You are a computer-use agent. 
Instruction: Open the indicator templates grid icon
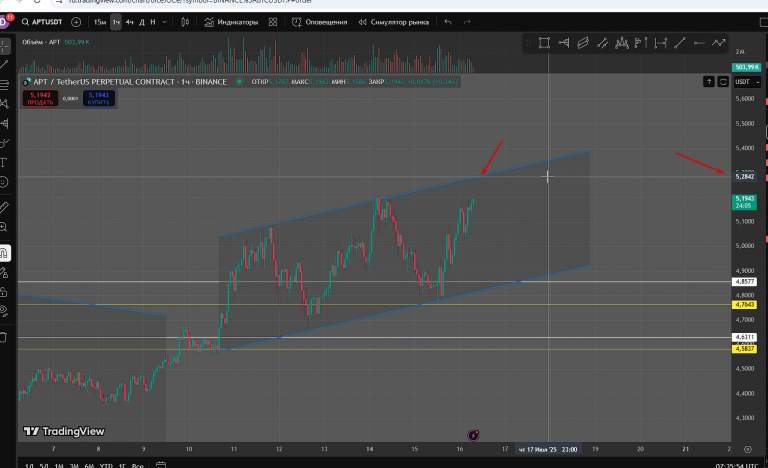click(273, 22)
